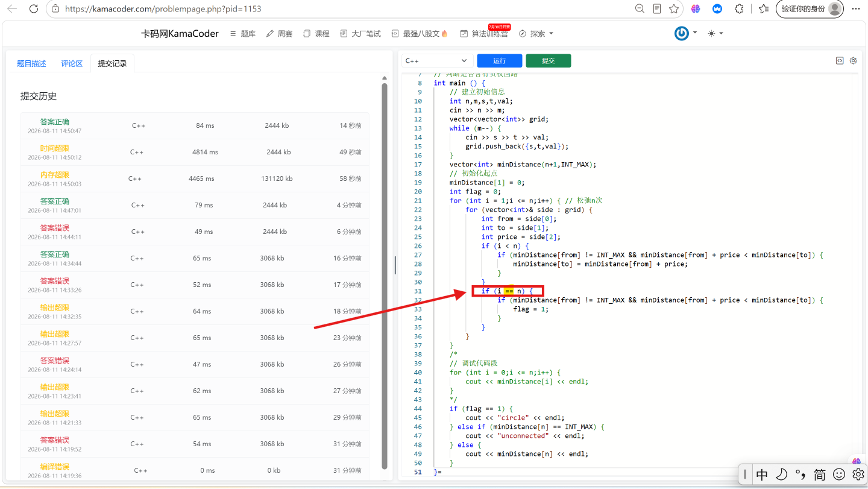The image size is (868, 489).
Task: Expand the theme dropdown arrow beside the sun
Action: pos(721,33)
